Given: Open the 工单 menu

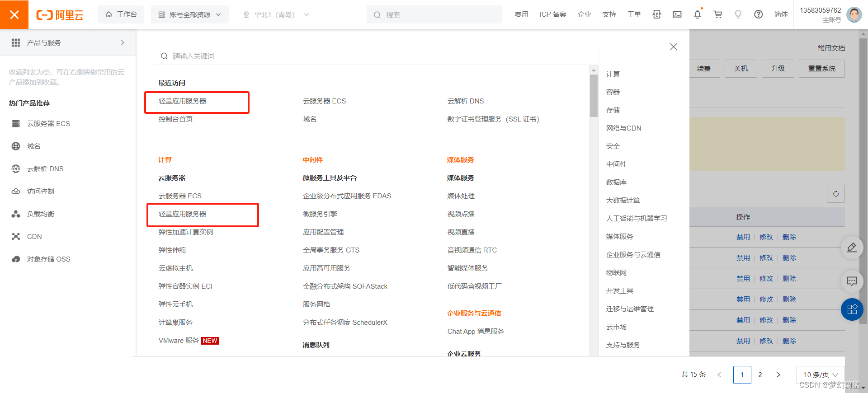Looking at the screenshot, I should point(634,14).
